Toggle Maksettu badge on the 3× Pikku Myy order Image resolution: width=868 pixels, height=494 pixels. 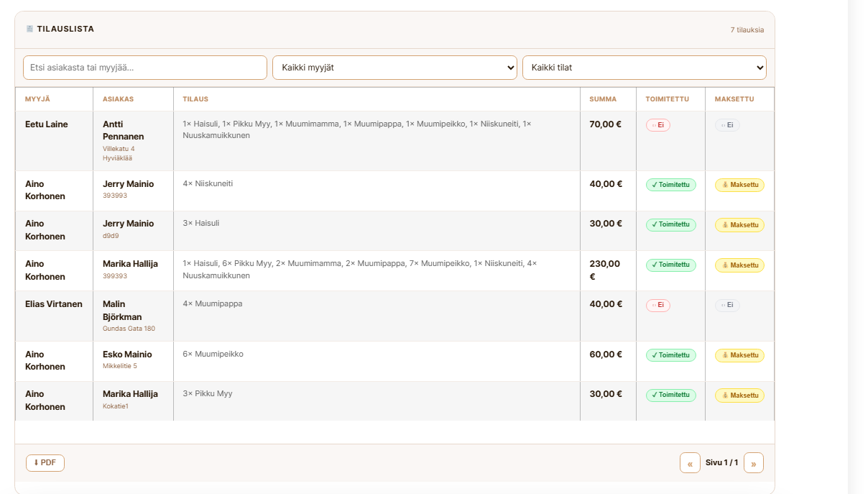click(x=739, y=395)
